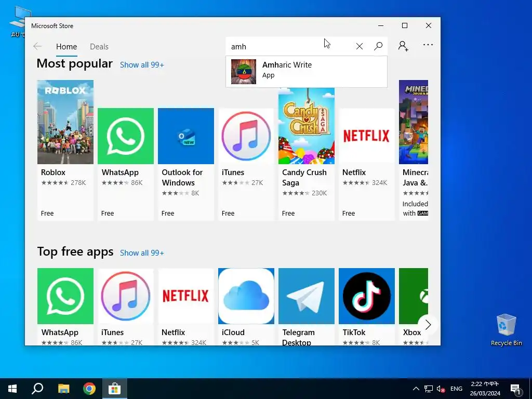532x399 pixels.
Task: Switch the ENG input language indicator
Action: (456, 389)
